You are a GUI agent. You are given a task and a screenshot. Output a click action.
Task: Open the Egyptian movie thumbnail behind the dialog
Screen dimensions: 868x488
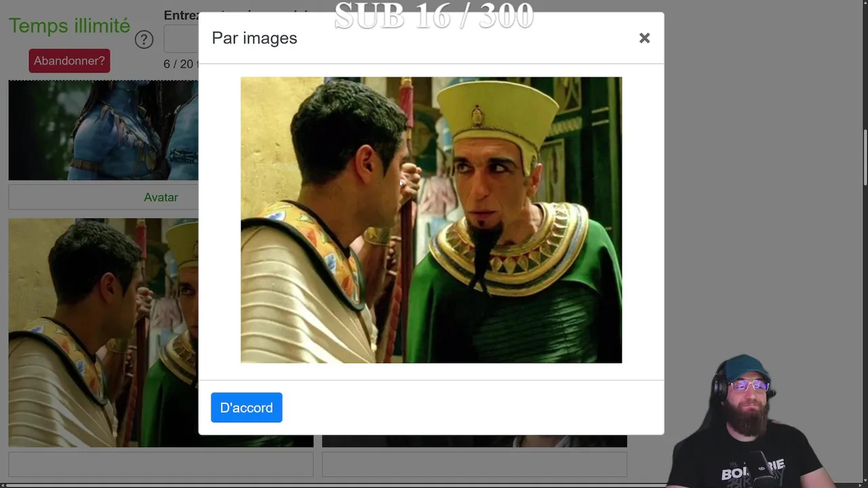pos(103,332)
